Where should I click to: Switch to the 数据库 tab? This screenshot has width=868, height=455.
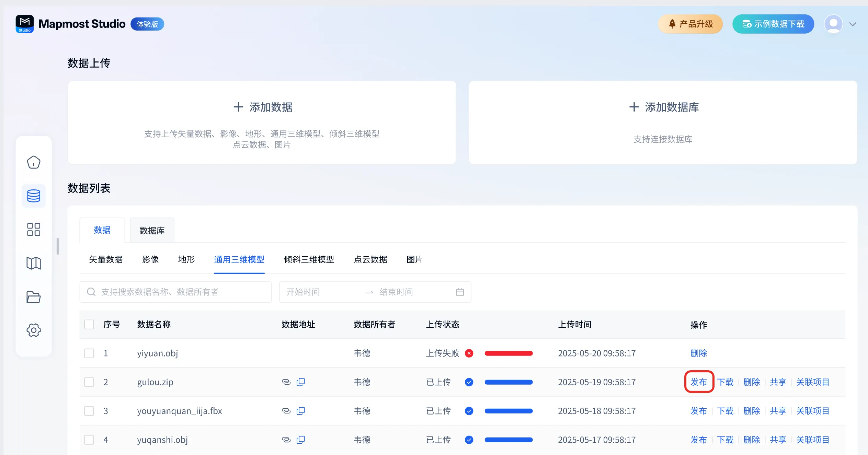pos(152,230)
